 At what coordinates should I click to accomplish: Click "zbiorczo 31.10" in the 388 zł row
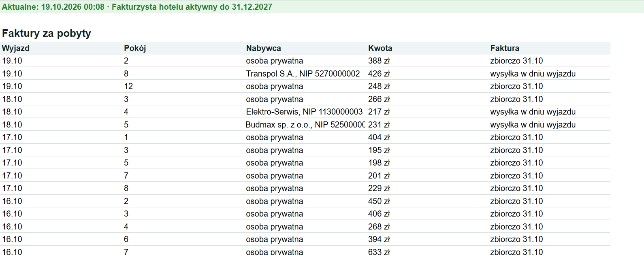tap(516, 61)
